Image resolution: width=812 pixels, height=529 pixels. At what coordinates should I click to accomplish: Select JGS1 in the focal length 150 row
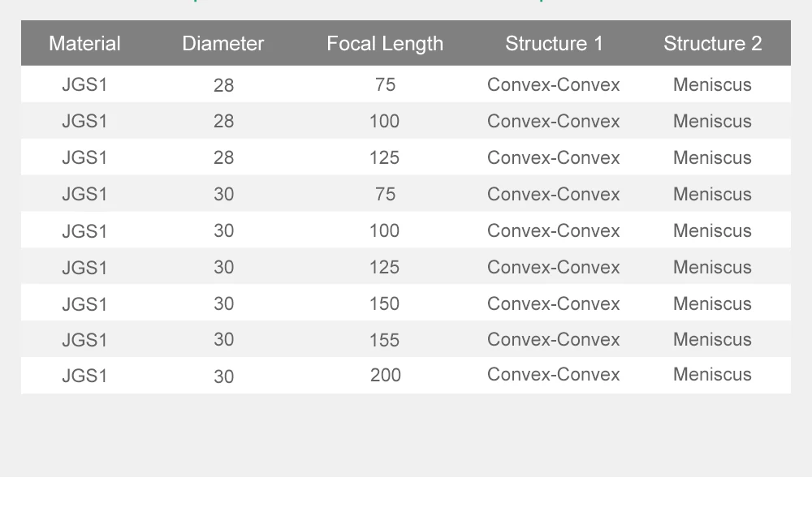click(84, 304)
